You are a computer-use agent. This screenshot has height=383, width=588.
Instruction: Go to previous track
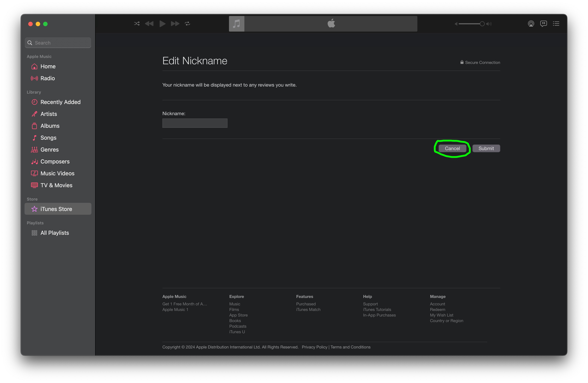tap(149, 24)
